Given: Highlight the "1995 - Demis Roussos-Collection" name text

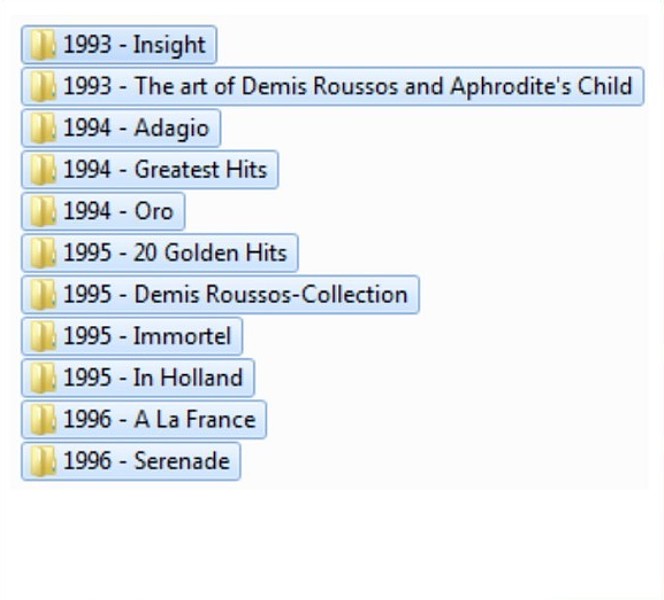Looking at the screenshot, I should click(235, 295).
